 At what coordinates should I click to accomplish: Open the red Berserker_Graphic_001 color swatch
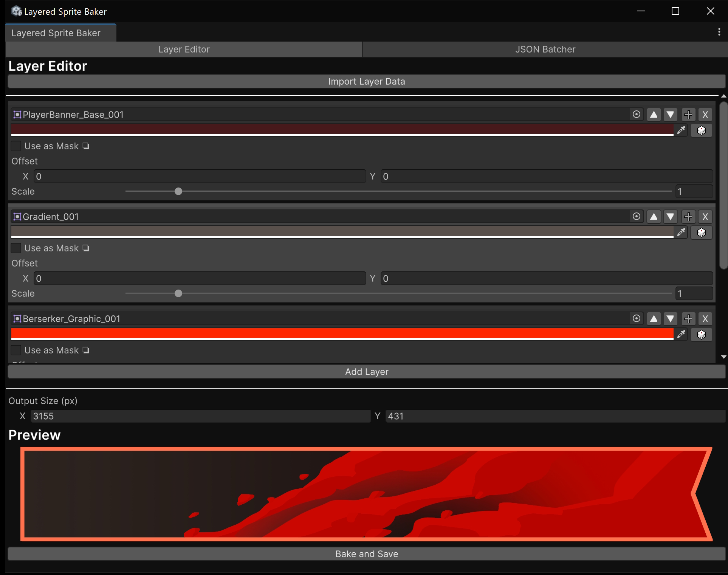(342, 333)
